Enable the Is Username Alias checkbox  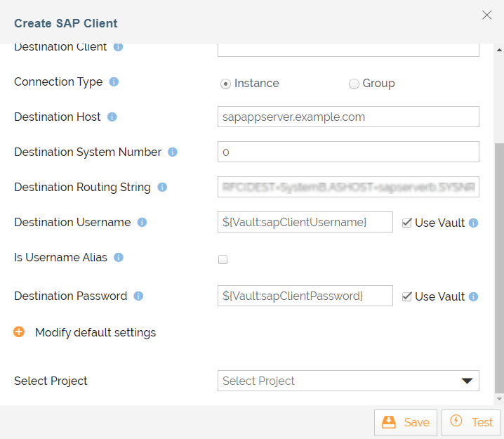pyautogui.click(x=223, y=259)
